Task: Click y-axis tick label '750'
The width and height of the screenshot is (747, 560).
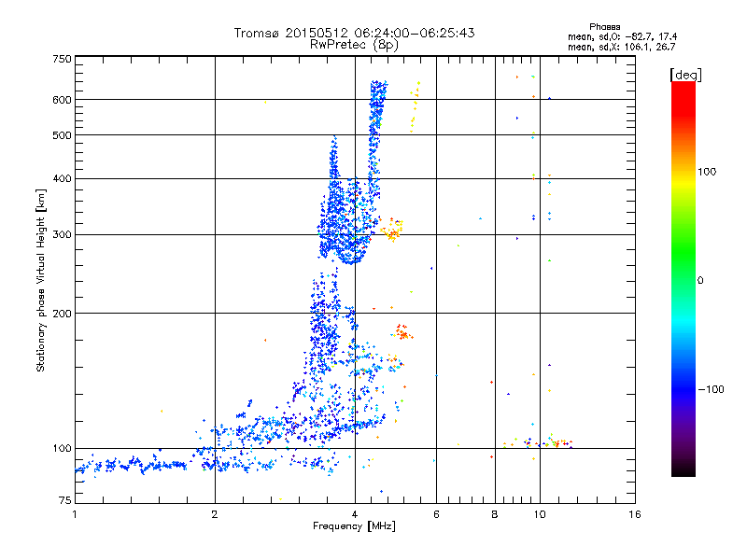Action: [63, 59]
